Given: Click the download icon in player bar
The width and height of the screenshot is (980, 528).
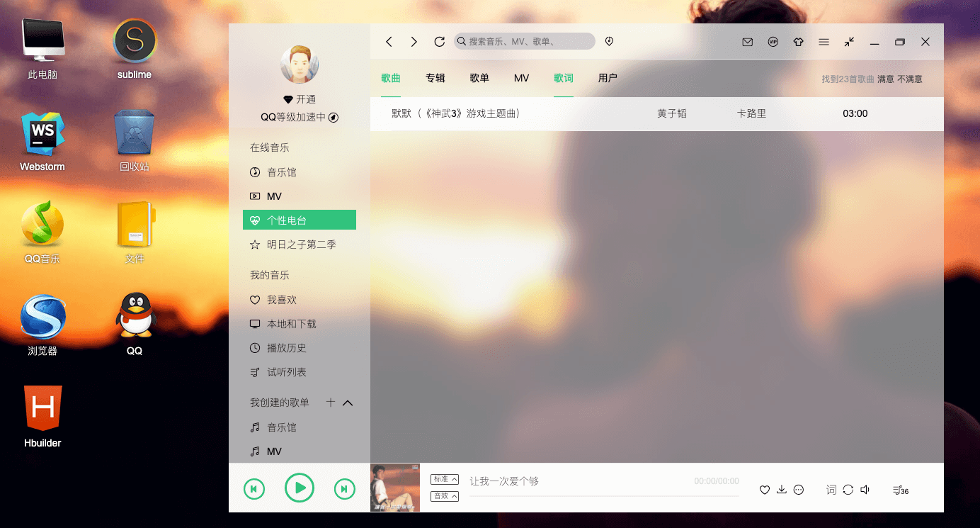Looking at the screenshot, I should pos(782,490).
